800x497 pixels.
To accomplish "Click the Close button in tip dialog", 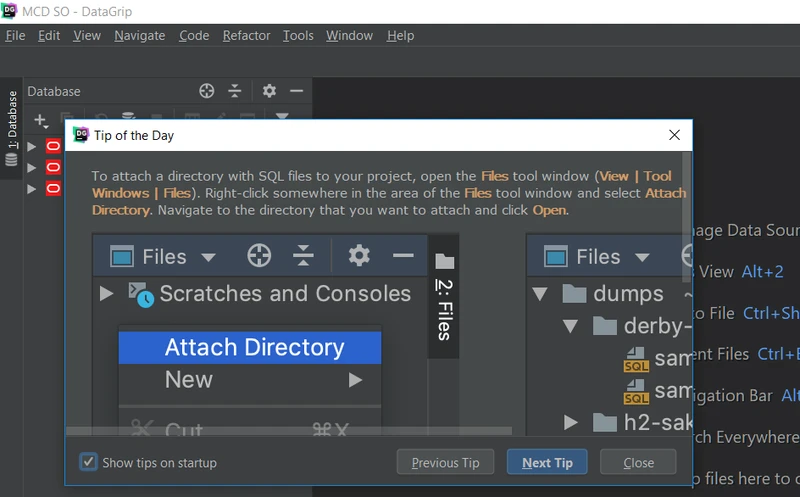I will pos(638,462).
